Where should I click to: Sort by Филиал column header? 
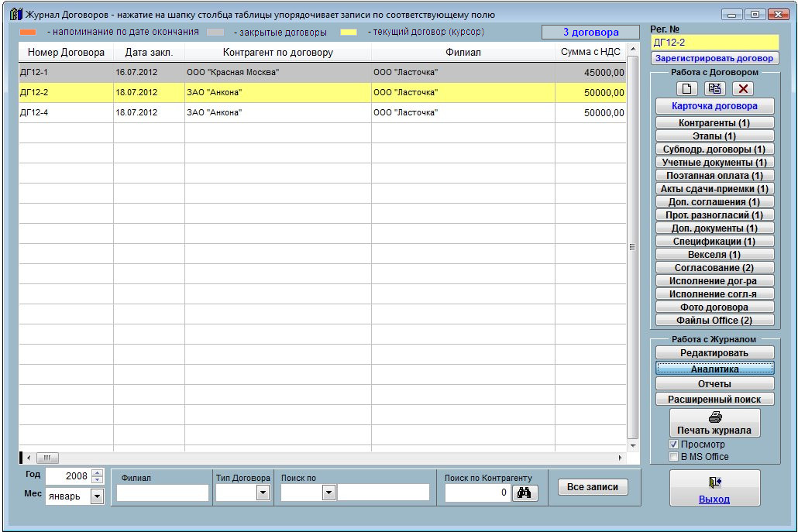click(463, 53)
